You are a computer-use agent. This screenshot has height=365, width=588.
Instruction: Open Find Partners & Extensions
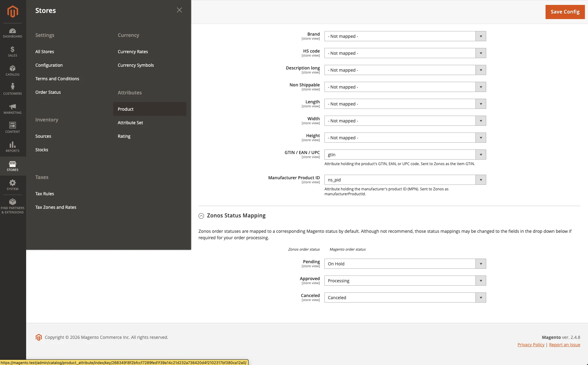tap(13, 206)
